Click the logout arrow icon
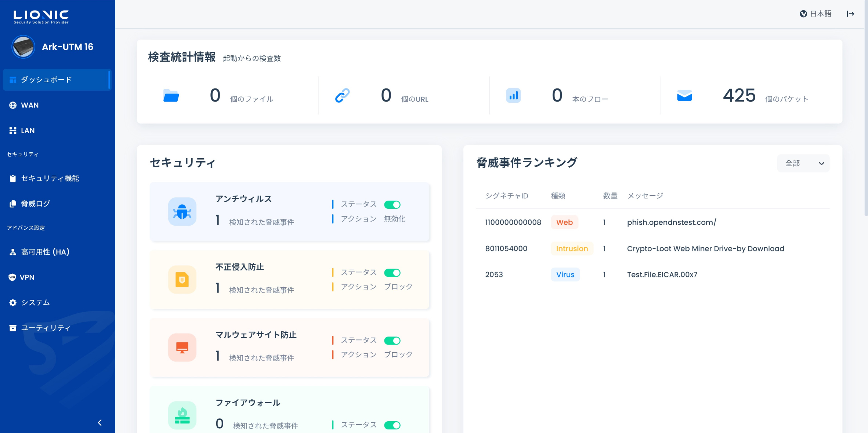This screenshot has height=433, width=868. [x=850, y=14]
